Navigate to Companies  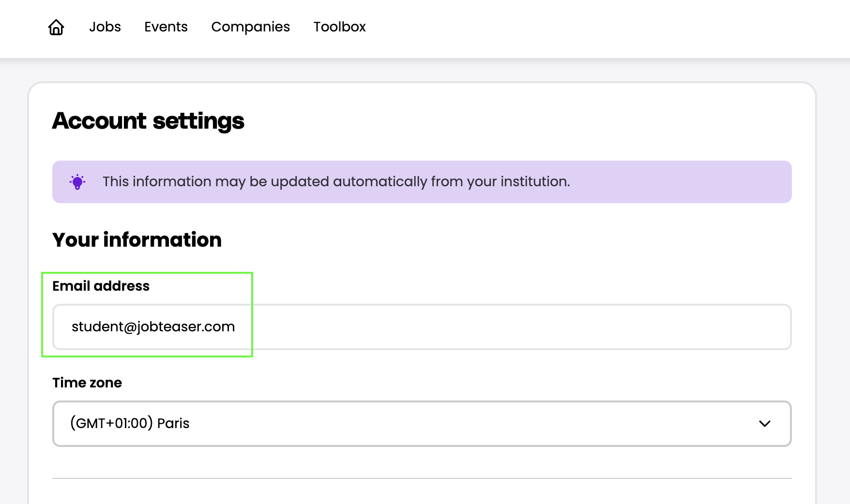click(250, 27)
